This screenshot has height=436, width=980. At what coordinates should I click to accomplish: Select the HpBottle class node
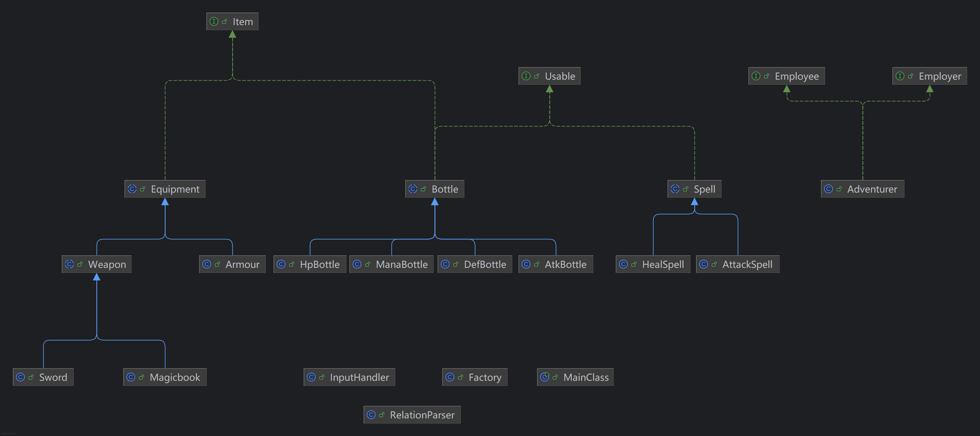tap(310, 264)
